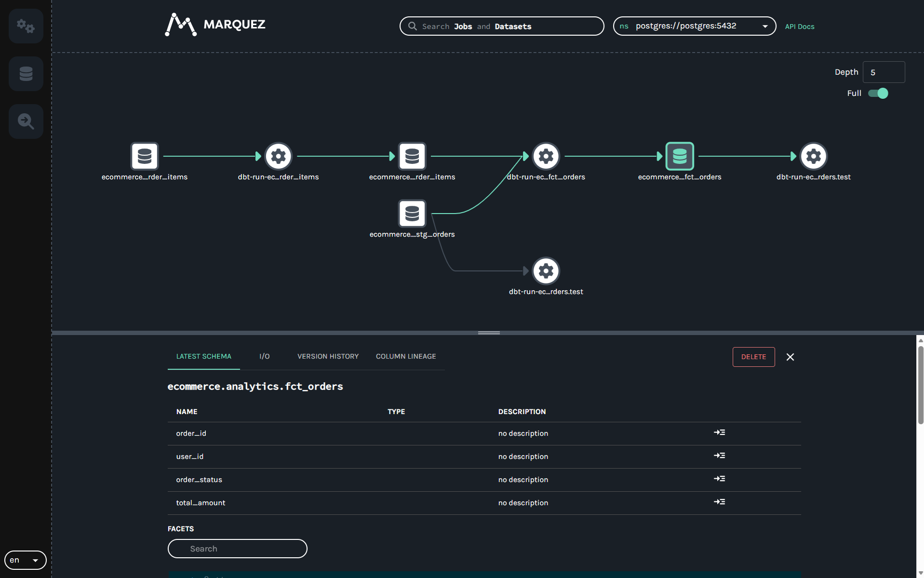The image size is (924, 578).
Task: Open column lineage for order_id row
Action: coord(719,432)
